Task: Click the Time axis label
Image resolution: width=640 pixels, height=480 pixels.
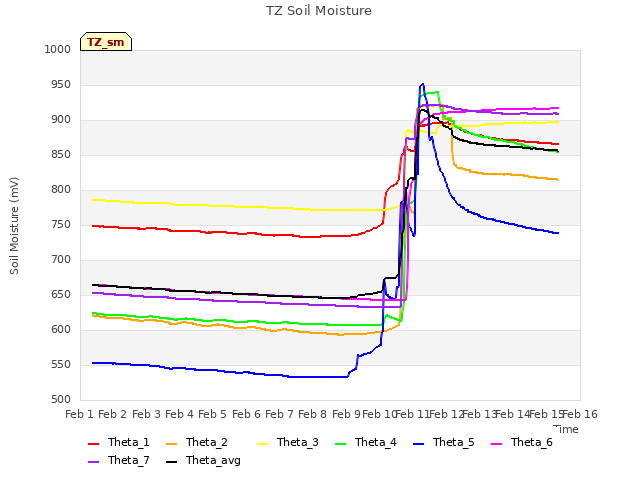Action: click(x=566, y=429)
